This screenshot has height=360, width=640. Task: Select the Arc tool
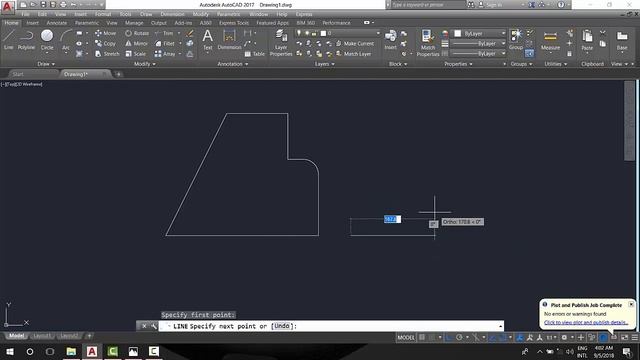coord(66,40)
